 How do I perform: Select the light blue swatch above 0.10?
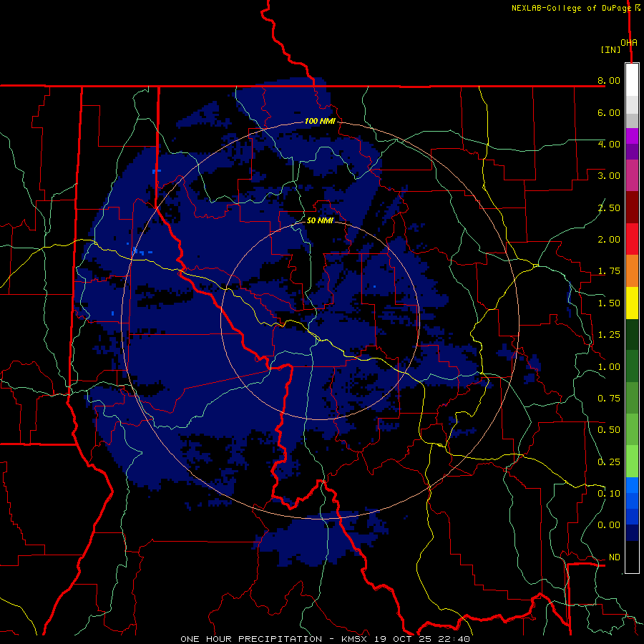tap(632, 485)
